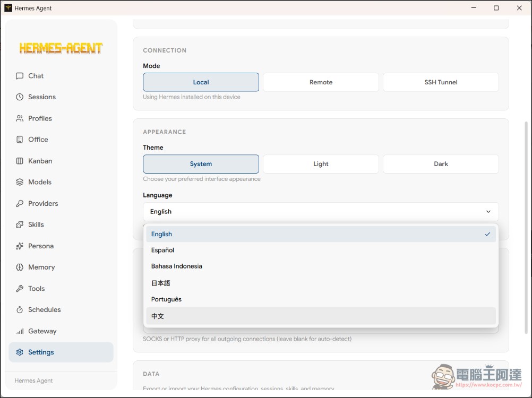The width and height of the screenshot is (532, 398).
Task: Click the 'Hermes Agent' sidebar footer text
Action: click(x=33, y=380)
